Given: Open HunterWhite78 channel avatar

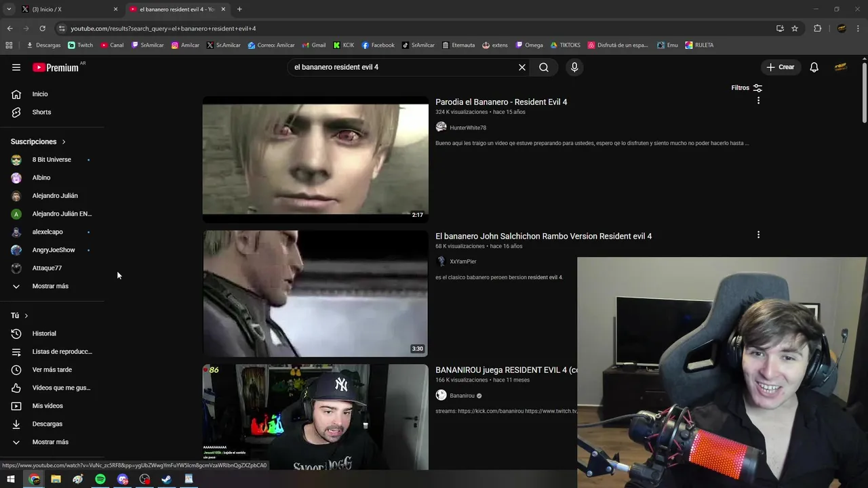Looking at the screenshot, I should [441, 127].
